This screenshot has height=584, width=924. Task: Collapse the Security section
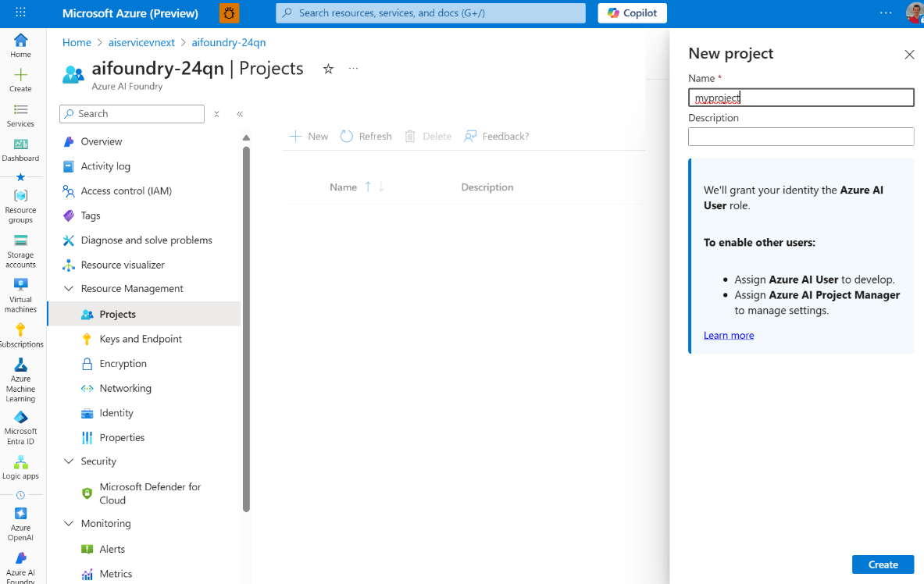(x=69, y=461)
